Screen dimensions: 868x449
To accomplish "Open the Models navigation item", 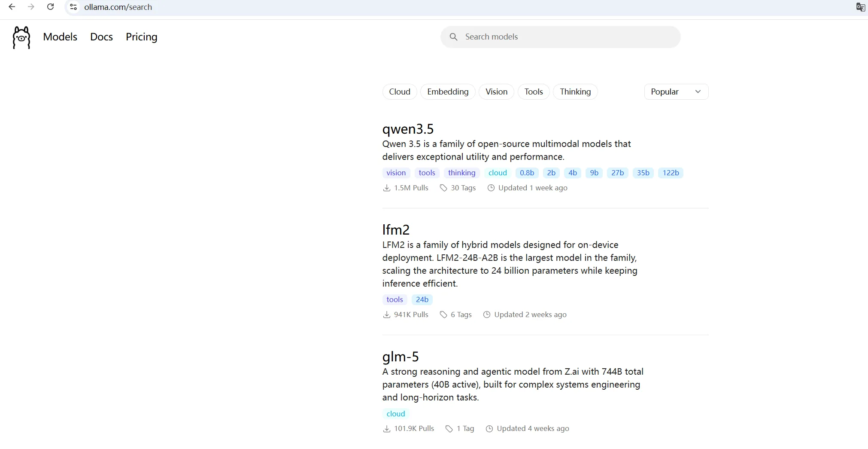I will click(x=60, y=37).
